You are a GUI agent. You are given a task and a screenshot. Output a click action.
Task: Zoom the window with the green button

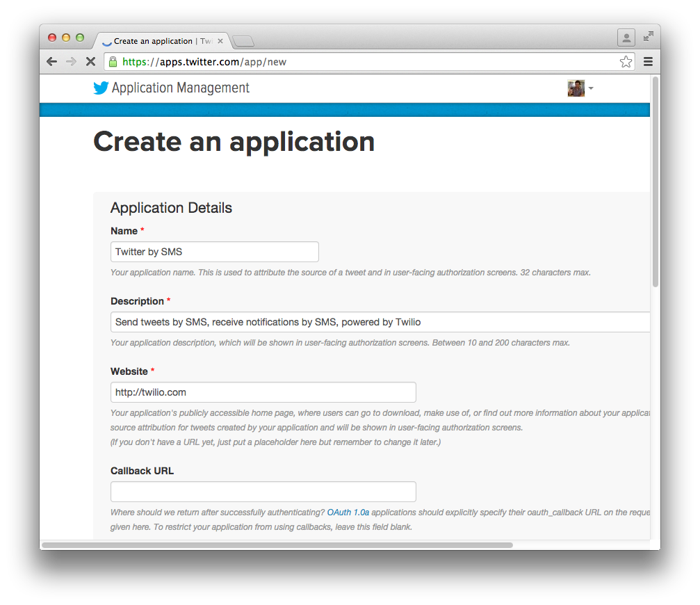[x=80, y=38]
